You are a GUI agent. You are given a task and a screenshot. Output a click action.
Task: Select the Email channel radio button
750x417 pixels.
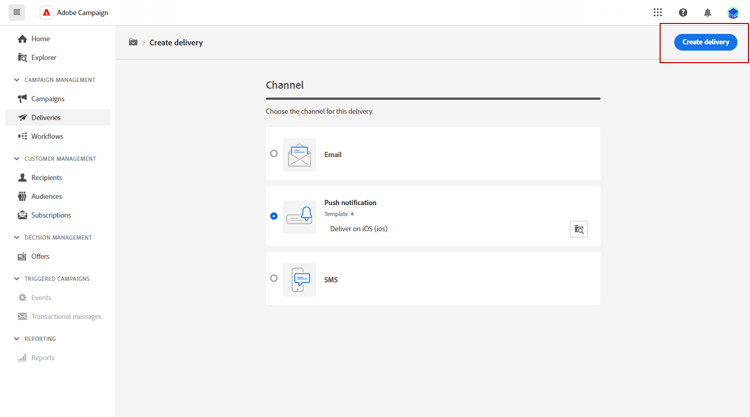point(274,154)
